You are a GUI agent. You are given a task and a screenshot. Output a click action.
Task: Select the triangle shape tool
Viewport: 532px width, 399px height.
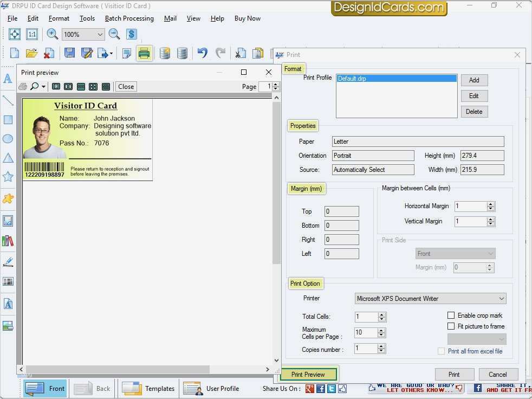[x=8, y=158]
